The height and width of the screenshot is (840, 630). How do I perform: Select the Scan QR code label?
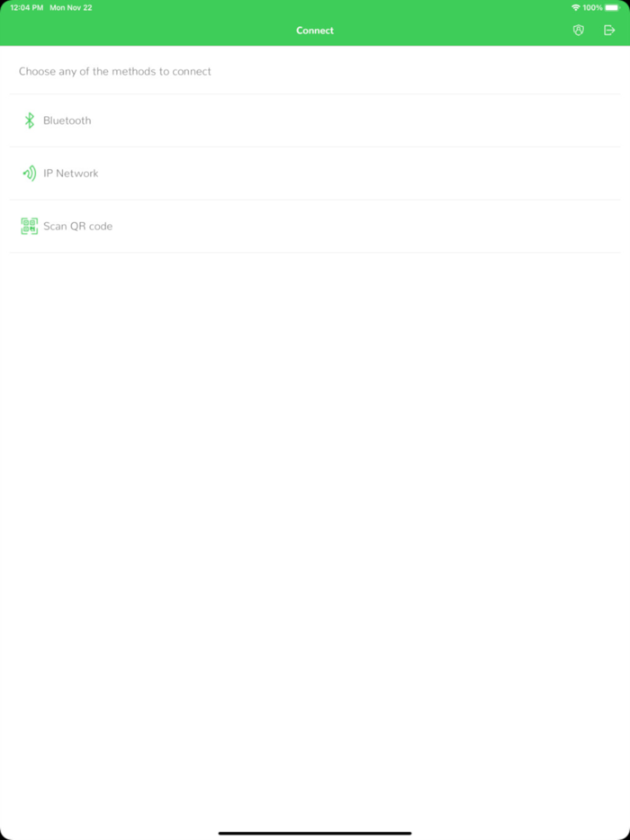(x=77, y=226)
